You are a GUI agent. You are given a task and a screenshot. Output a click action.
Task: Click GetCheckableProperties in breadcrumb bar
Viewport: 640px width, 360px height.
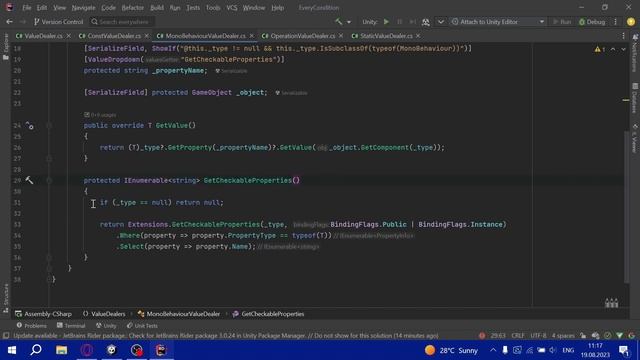269,314
